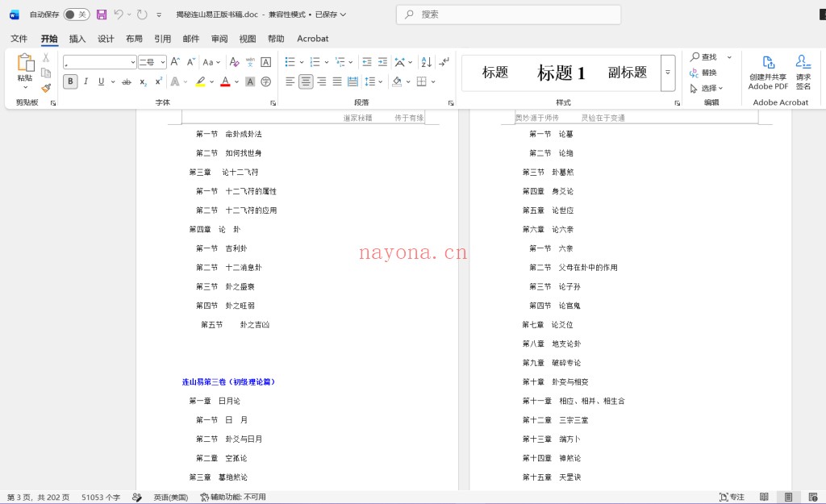
Task: Click the Save icon in title bar
Action: point(102,15)
